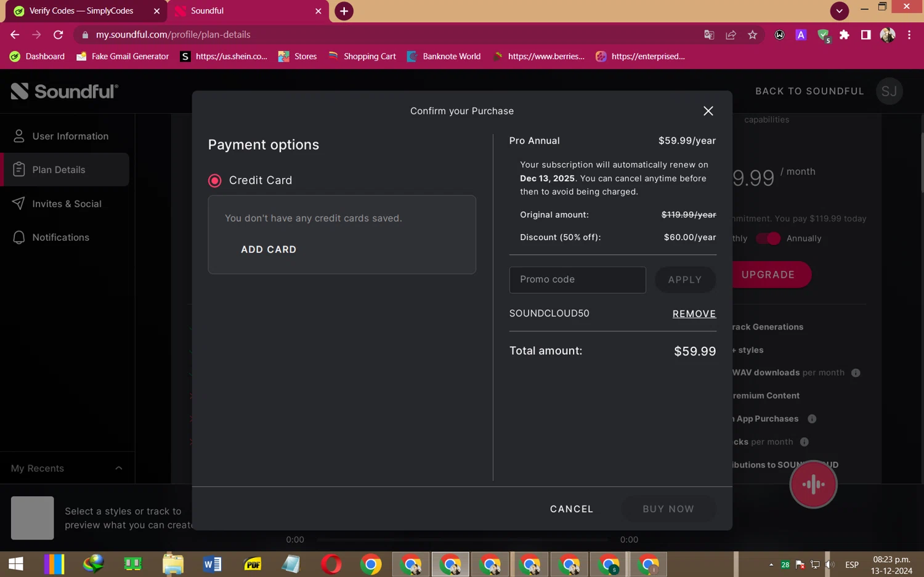This screenshot has height=577, width=924.
Task: Reload the current page
Action: pos(59,34)
